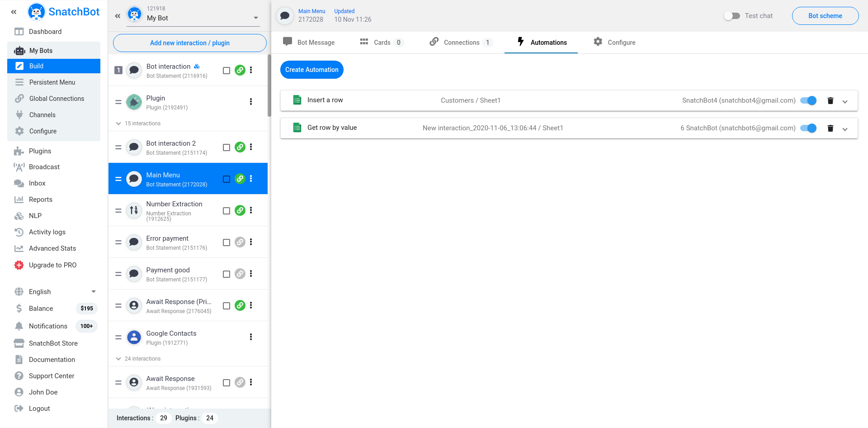Tick the checkbox for Number Extraction
868x428 pixels.
click(x=226, y=211)
